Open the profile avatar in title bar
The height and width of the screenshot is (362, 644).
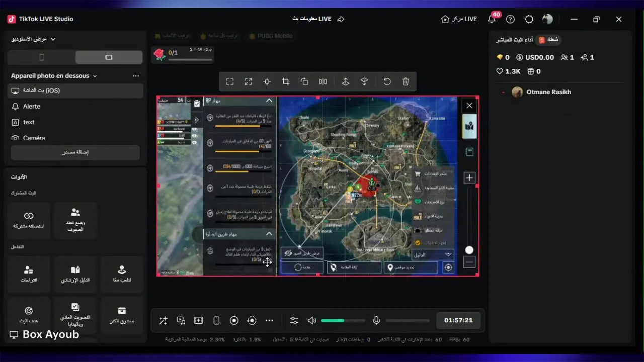pos(547,19)
